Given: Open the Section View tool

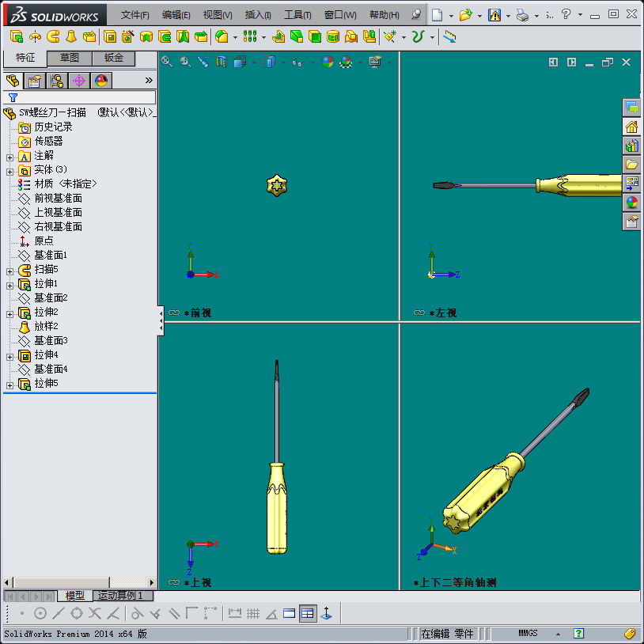Looking at the screenshot, I should pyautogui.click(x=222, y=62).
